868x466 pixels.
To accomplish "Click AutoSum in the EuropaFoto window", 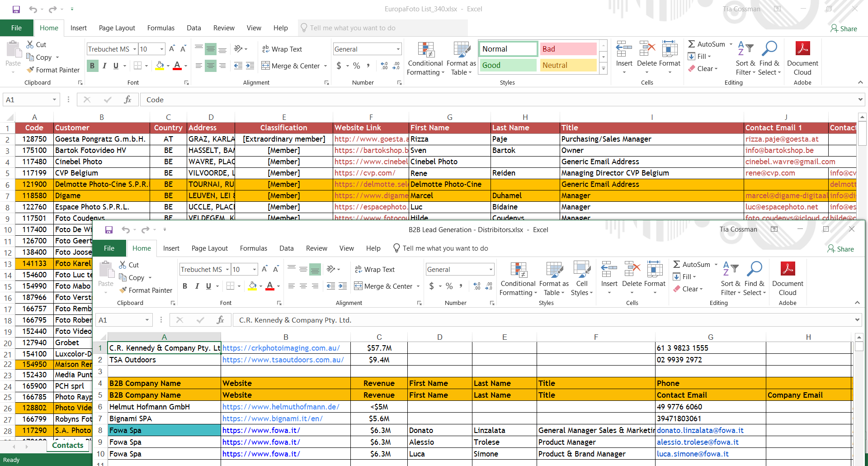I will 707,44.
